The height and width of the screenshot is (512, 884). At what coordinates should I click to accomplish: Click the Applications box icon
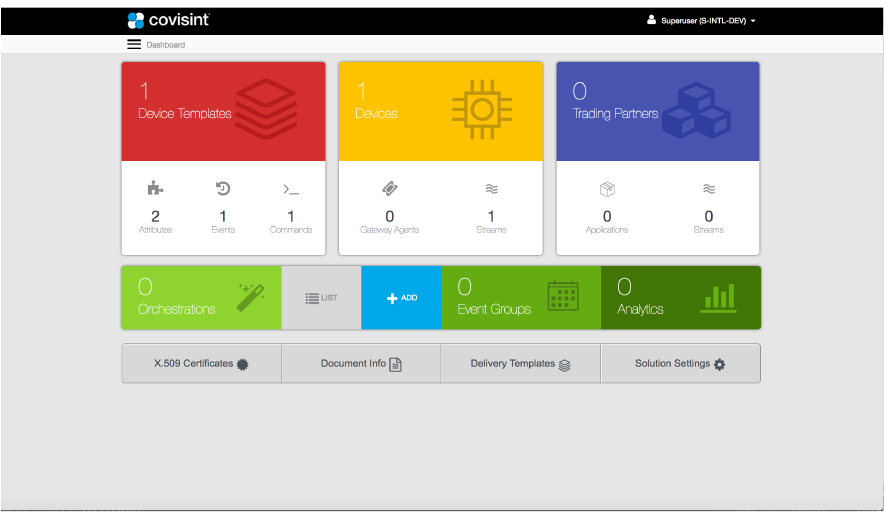pyautogui.click(x=606, y=188)
